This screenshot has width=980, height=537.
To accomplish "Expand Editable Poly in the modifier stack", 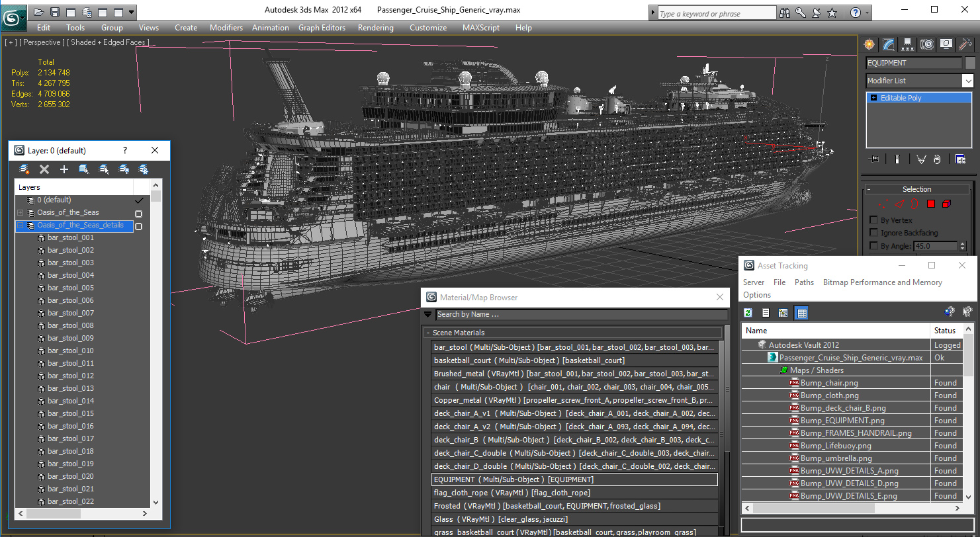I will [x=873, y=98].
